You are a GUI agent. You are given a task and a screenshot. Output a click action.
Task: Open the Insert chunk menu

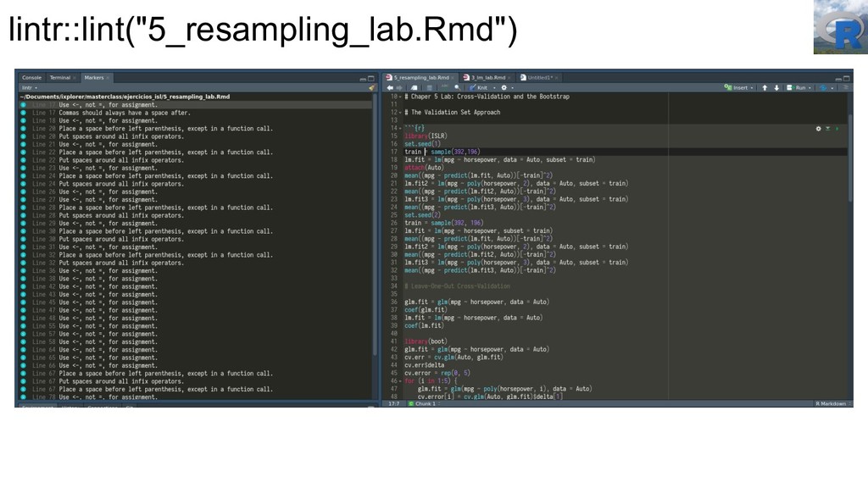click(x=737, y=87)
